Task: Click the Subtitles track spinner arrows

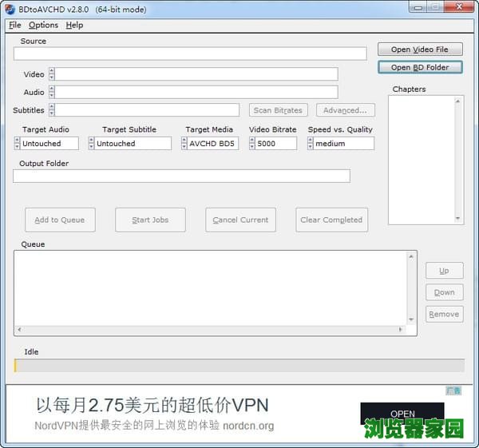Action: coord(52,110)
